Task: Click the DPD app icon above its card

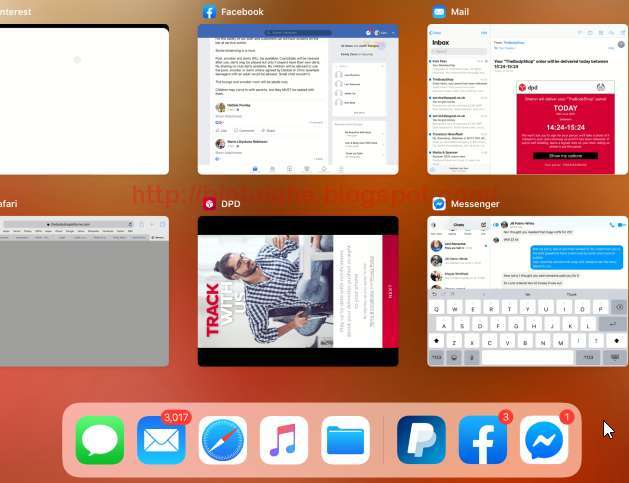Action: (x=209, y=204)
